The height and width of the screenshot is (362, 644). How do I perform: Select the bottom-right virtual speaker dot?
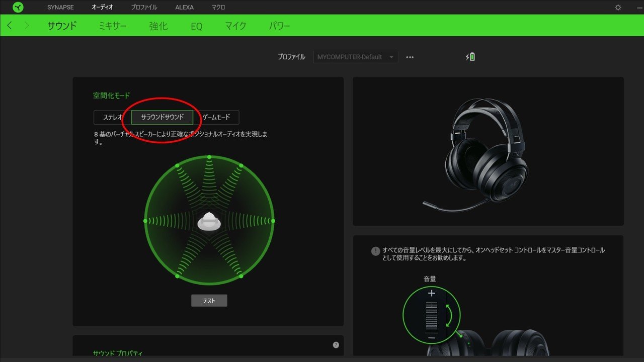point(241,276)
